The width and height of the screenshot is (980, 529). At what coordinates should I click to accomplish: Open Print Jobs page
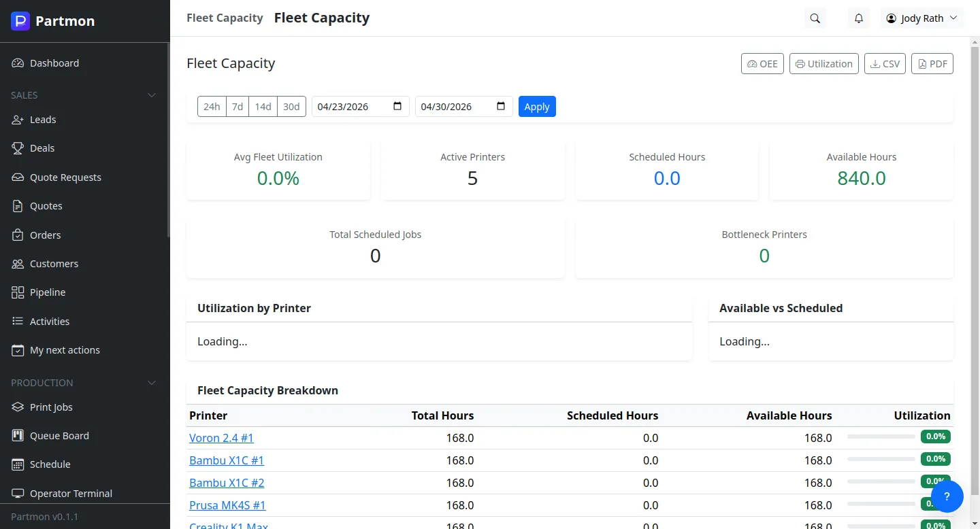tap(84, 407)
